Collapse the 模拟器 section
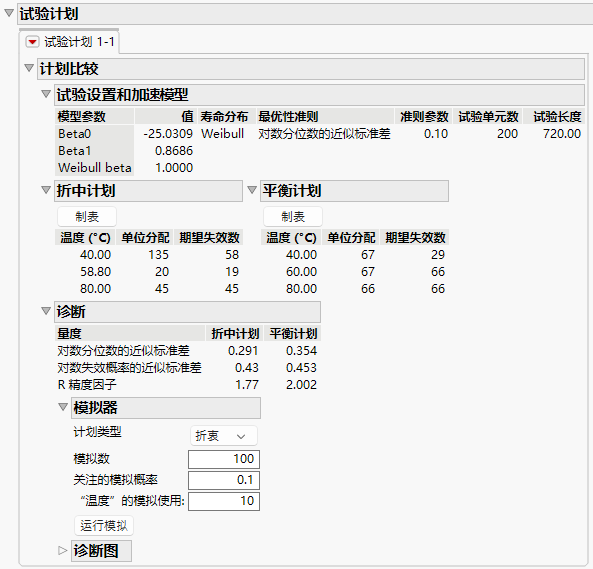Image resolution: width=593 pixels, height=569 pixels. [63, 407]
